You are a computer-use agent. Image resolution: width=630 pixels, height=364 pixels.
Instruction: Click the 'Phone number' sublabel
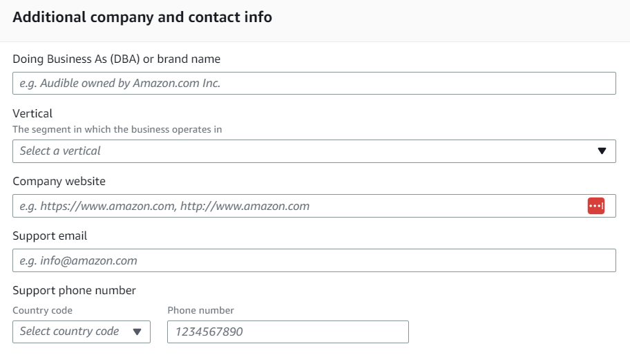coord(200,310)
